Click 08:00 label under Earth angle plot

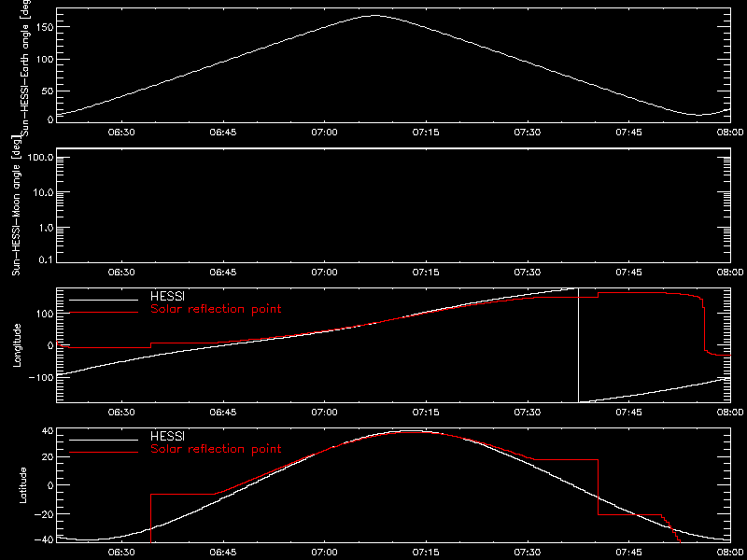coord(730,133)
